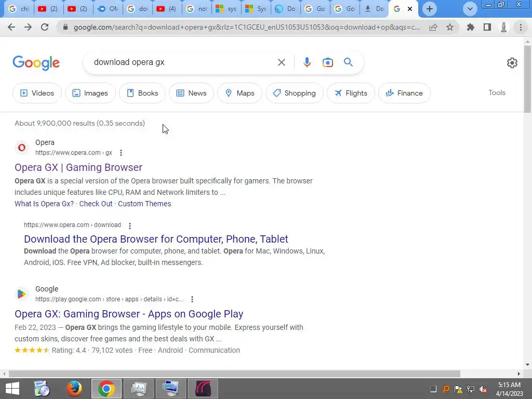Open the search Tools options

point(497,92)
